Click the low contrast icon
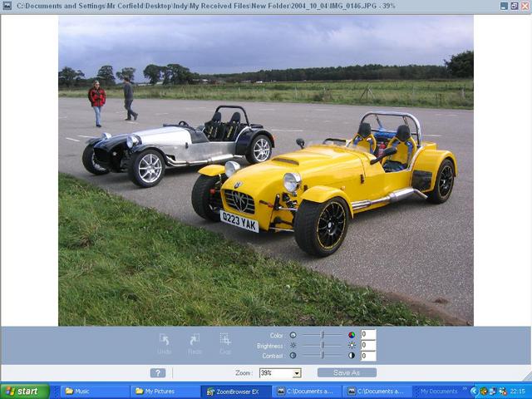Screen dimensions: 532x399 [x=293, y=356]
